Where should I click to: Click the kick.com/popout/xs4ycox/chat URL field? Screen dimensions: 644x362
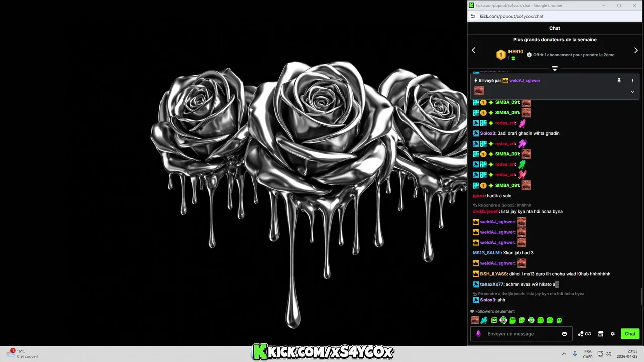pyautogui.click(x=512, y=16)
